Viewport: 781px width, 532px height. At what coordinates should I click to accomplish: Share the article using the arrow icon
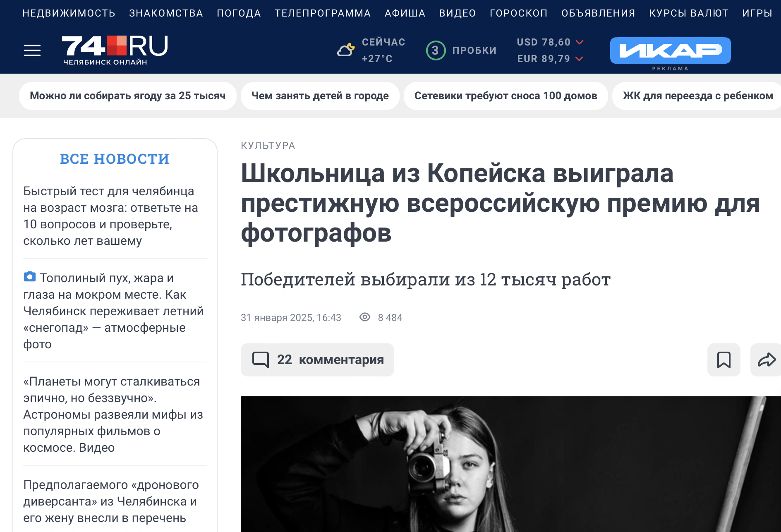tap(766, 359)
